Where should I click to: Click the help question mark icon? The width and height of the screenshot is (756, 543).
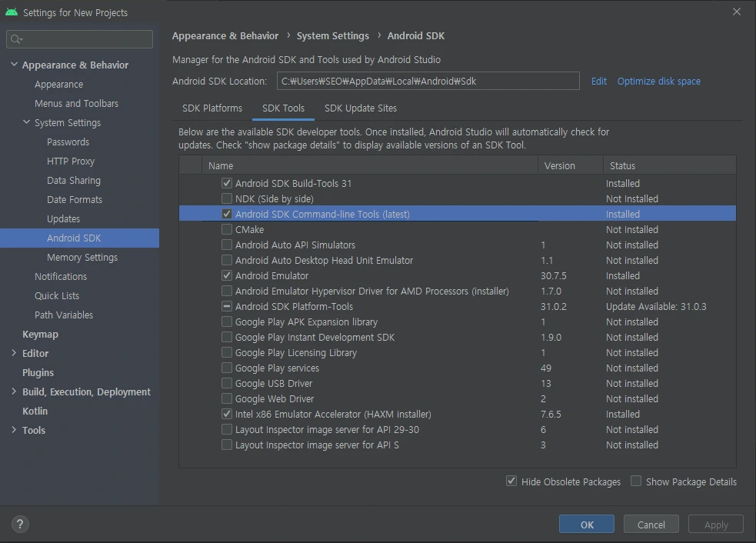click(20, 525)
